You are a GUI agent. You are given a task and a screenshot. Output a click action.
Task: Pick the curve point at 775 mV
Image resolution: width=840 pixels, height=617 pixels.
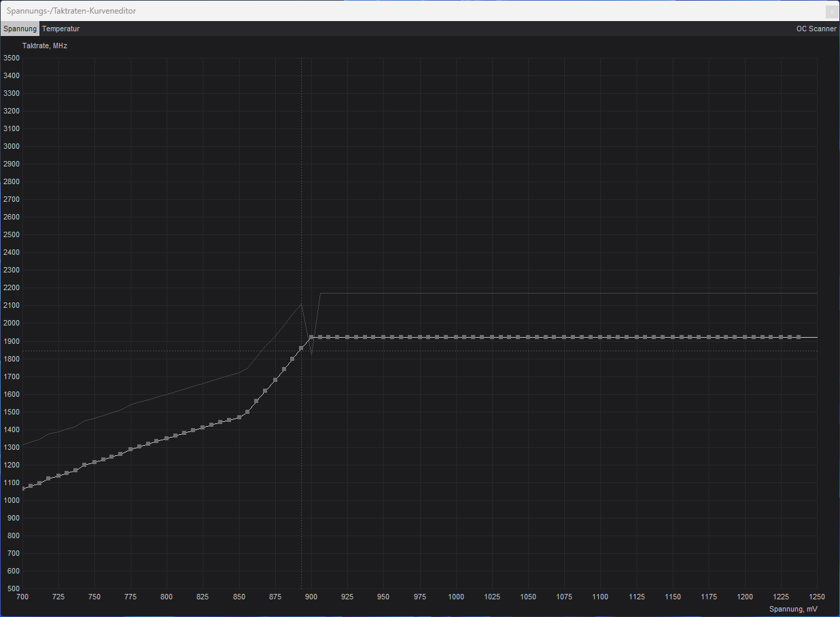(x=130, y=449)
